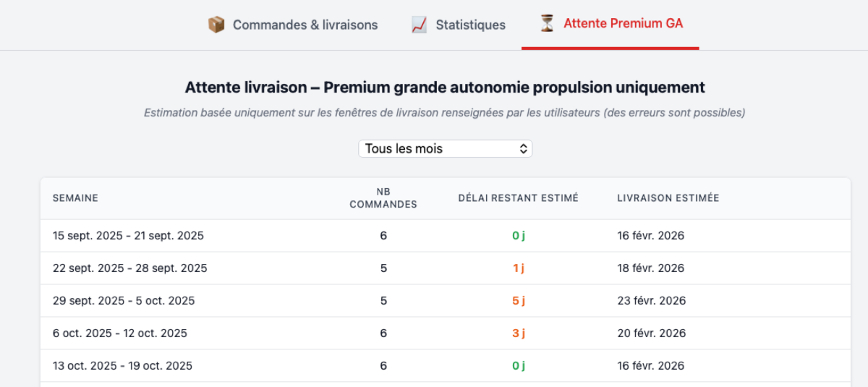Click the package box icon

(216, 25)
